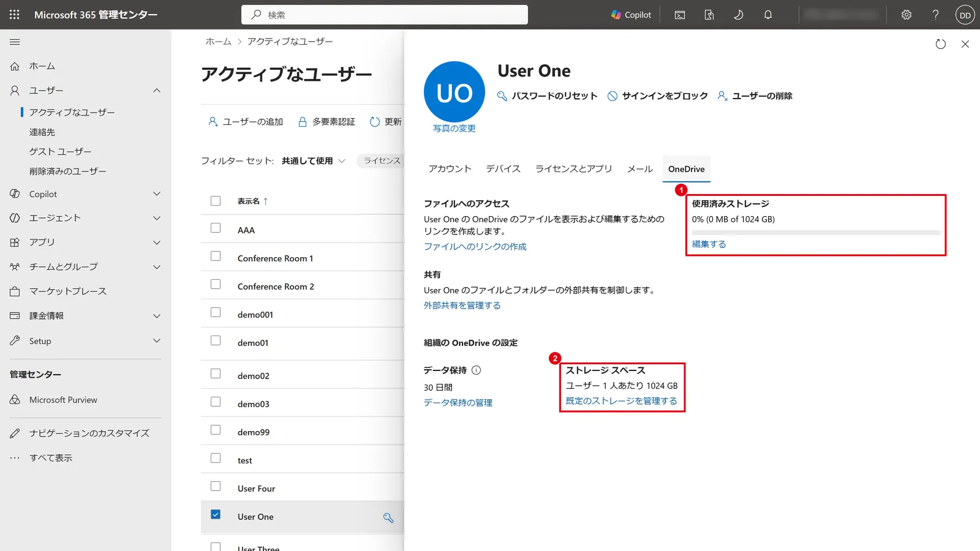Switch to the Licenses and Apps tab
The width and height of the screenshot is (980, 551).
click(574, 169)
